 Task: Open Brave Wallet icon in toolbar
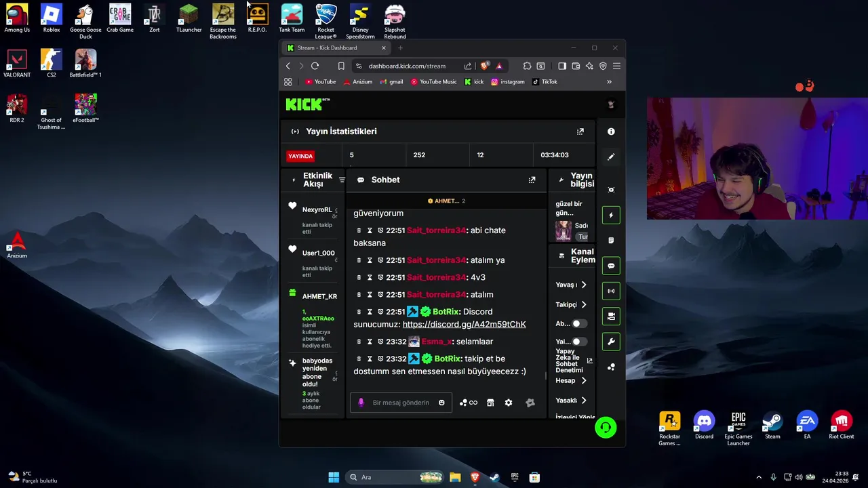click(x=576, y=66)
